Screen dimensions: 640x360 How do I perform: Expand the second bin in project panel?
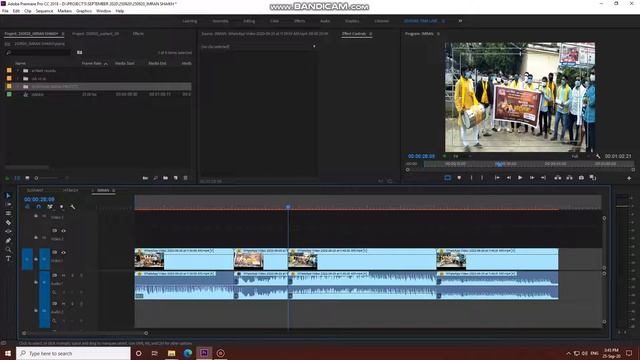[x=18, y=78]
